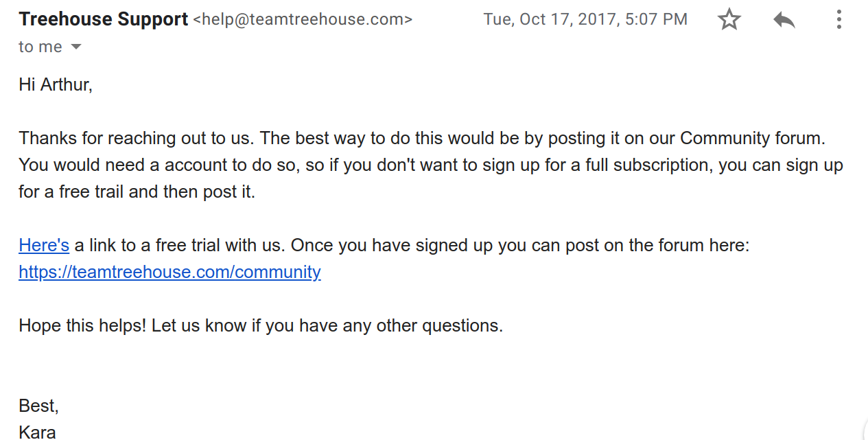Expand recipient details arrow beside "to me"
Viewport: 868px width, 440px height.
click(x=76, y=47)
